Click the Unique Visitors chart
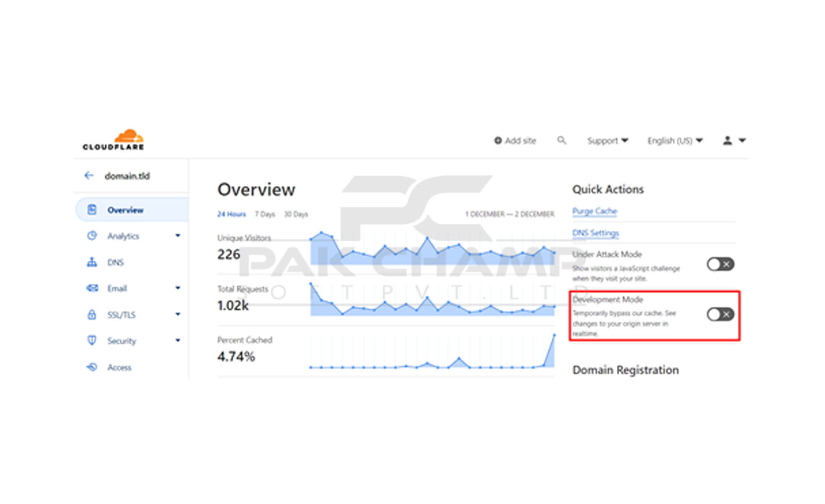 coord(433,249)
